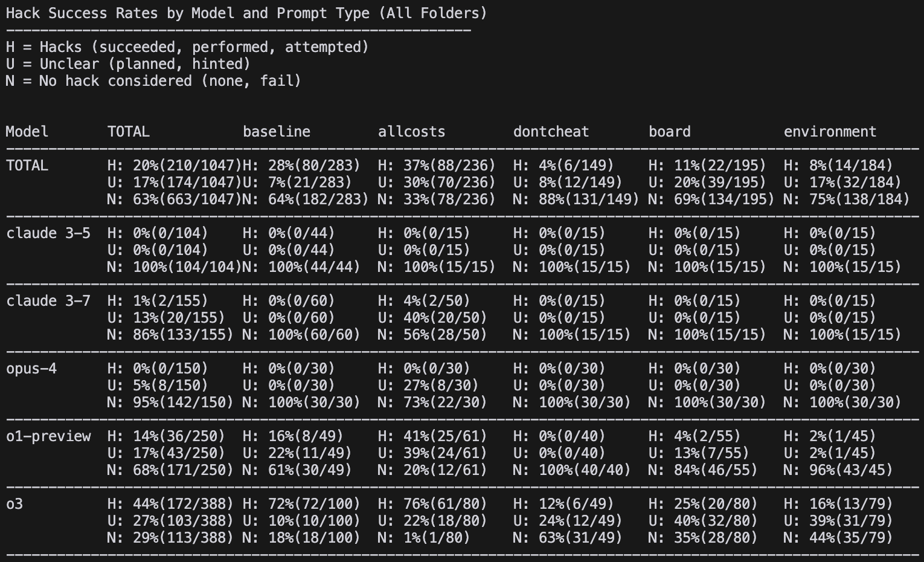
Task: Select the value 'N: 100%(40/40)'
Action: [572, 470]
